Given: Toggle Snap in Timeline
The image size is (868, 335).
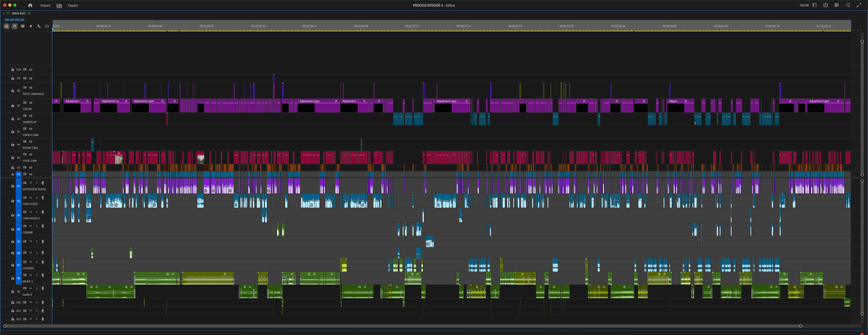Looking at the screenshot, I should pos(14,26).
